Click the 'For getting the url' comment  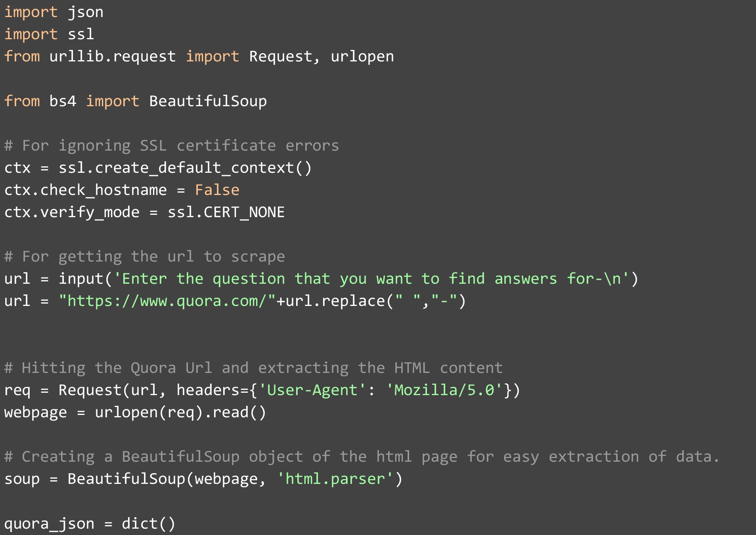click(x=145, y=257)
